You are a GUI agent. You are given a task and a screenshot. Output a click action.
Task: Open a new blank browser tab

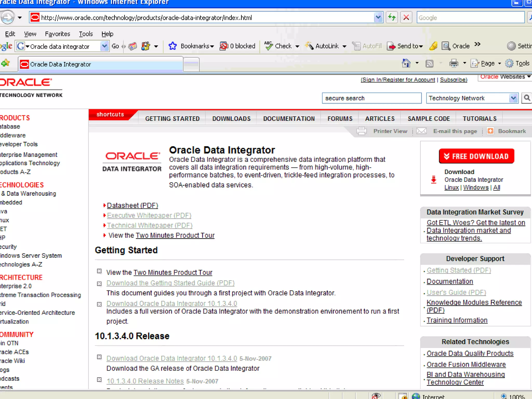point(191,64)
